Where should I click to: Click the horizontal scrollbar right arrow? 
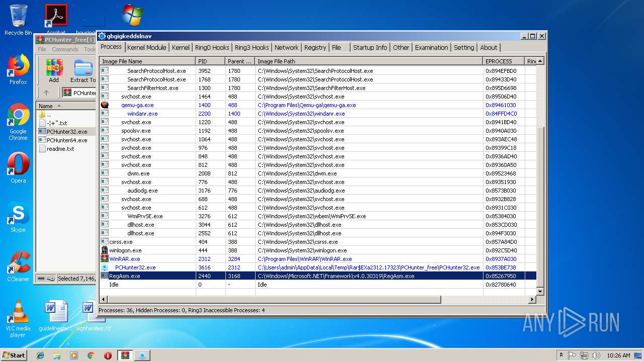(x=532, y=300)
